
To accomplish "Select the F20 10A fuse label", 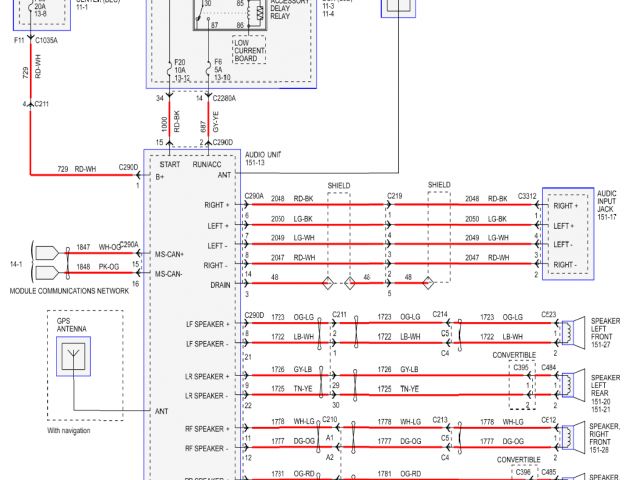I will [179, 68].
